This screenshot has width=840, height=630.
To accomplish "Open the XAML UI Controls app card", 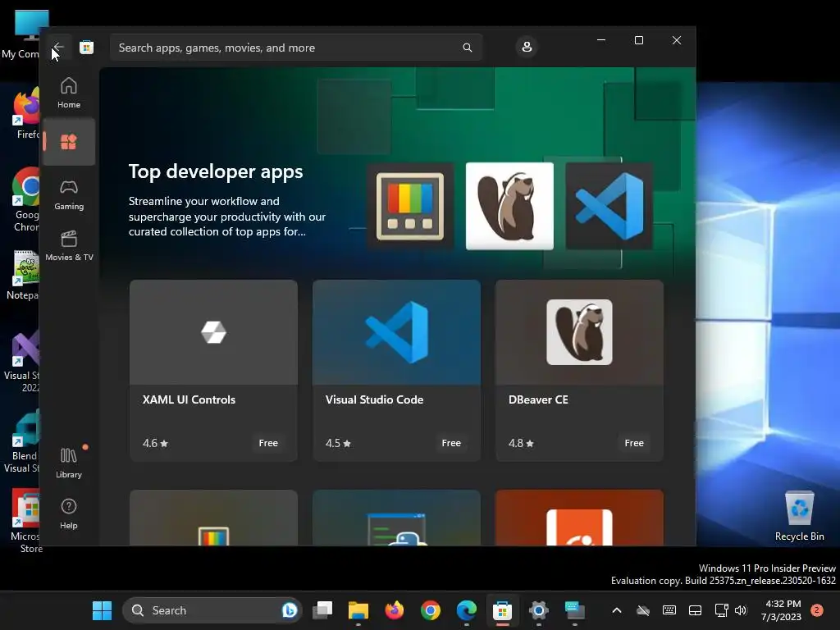I will coord(213,370).
